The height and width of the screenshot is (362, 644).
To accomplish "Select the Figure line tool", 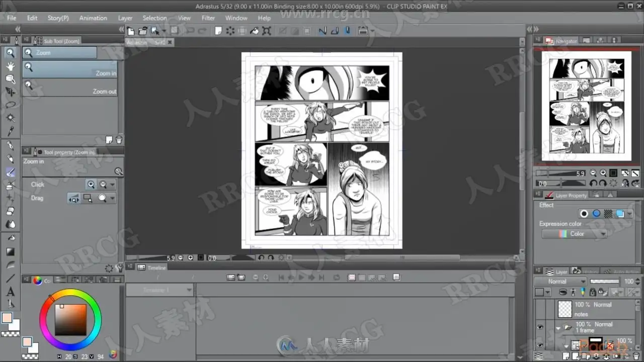I will [10, 278].
